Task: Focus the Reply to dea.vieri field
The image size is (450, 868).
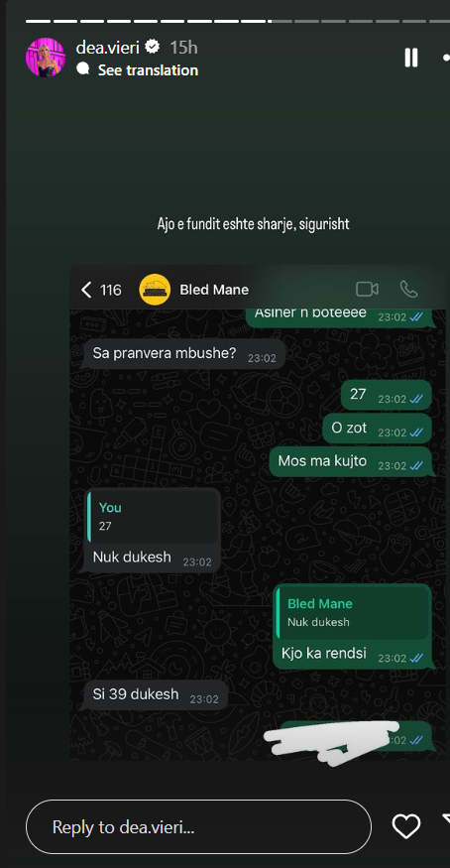Action: [x=198, y=827]
